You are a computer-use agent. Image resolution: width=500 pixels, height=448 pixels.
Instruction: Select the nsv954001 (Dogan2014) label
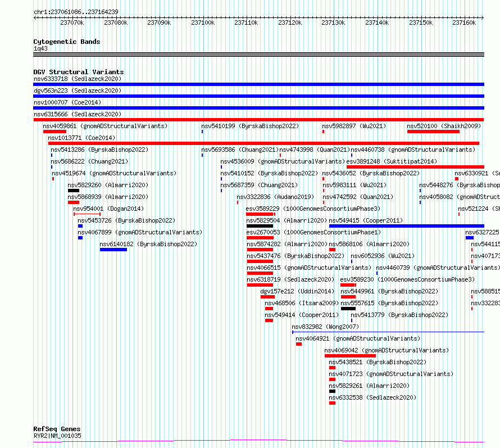[x=108, y=209]
